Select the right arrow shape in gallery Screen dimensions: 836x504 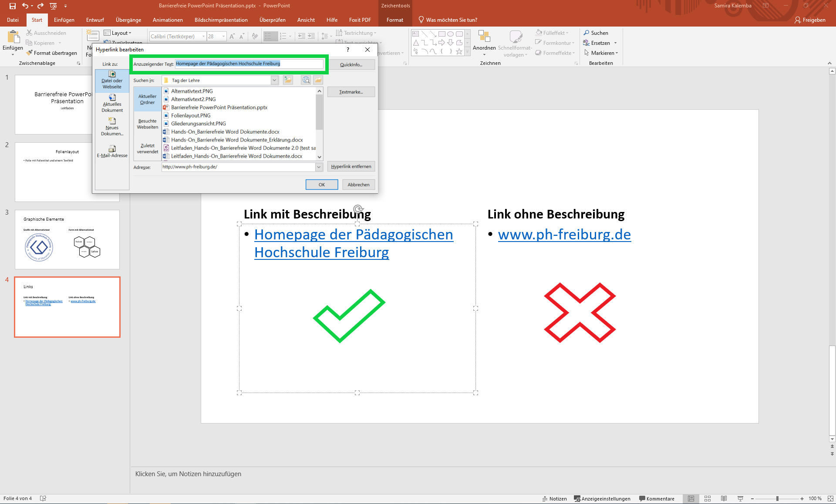pos(442,42)
